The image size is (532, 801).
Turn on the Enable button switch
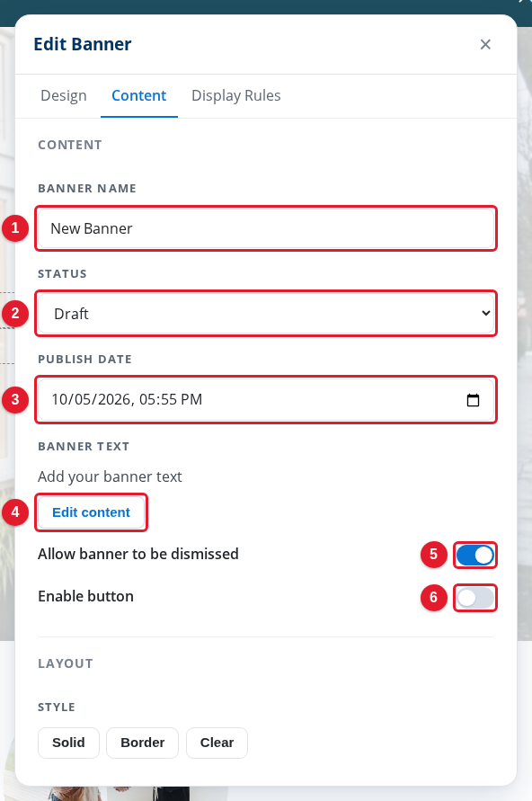click(474, 598)
